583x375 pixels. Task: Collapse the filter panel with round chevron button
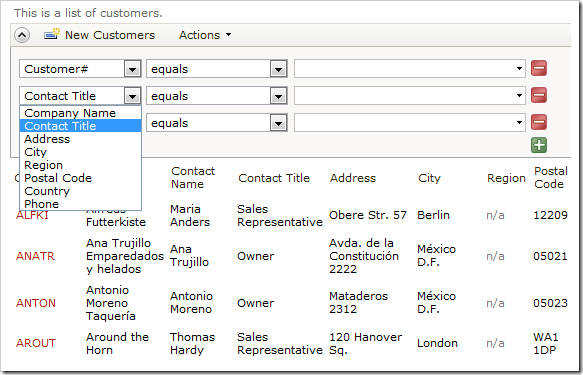(22, 35)
